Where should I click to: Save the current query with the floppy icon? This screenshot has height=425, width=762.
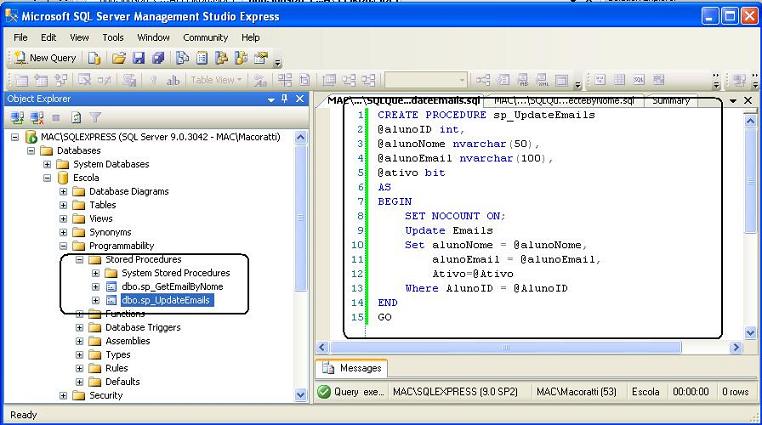tap(139, 58)
